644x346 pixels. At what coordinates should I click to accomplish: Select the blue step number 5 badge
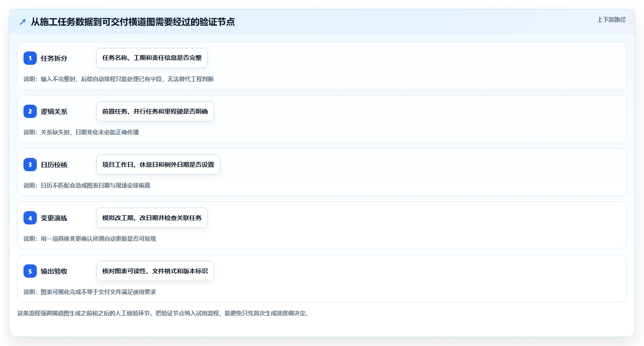point(30,271)
